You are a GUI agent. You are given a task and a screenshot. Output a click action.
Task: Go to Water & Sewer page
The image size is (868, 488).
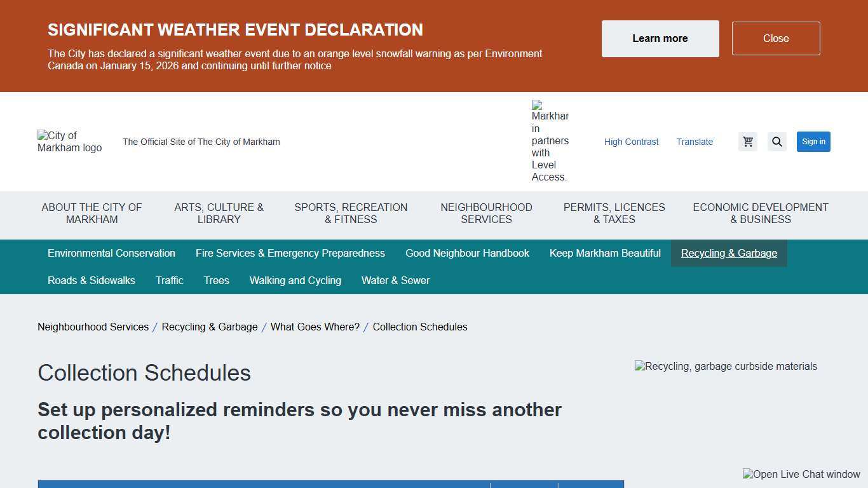(395, 280)
